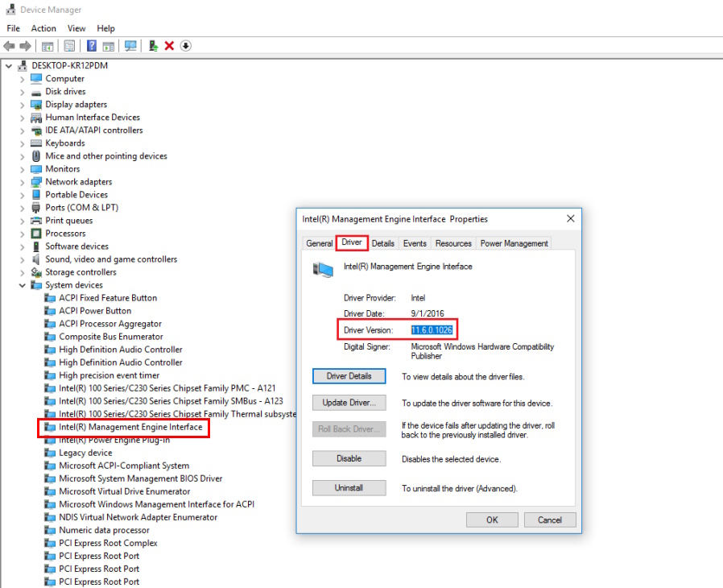723x588 pixels.
Task: Expand the Storage controllers category arrow
Action: (22, 272)
